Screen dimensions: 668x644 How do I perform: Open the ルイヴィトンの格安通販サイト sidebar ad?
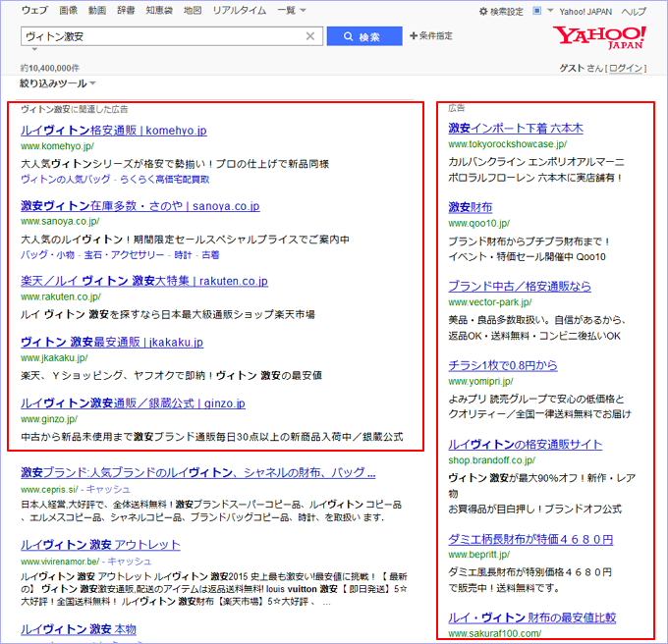[x=526, y=445]
